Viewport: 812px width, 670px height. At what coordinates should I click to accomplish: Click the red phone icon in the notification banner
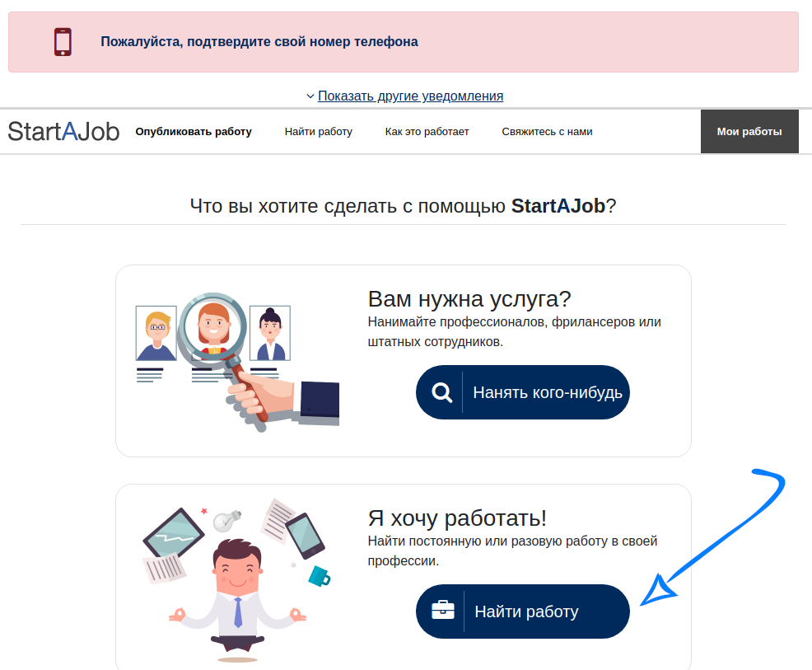pos(63,41)
